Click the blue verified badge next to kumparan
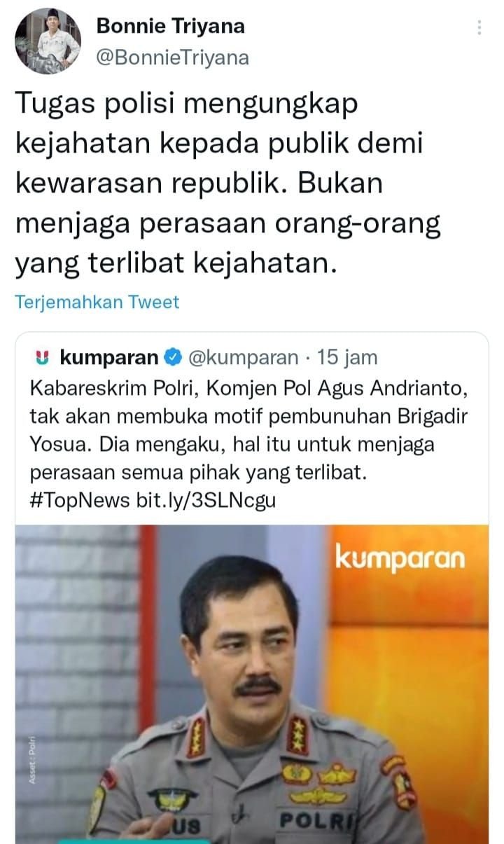The image size is (504, 844). 172,359
